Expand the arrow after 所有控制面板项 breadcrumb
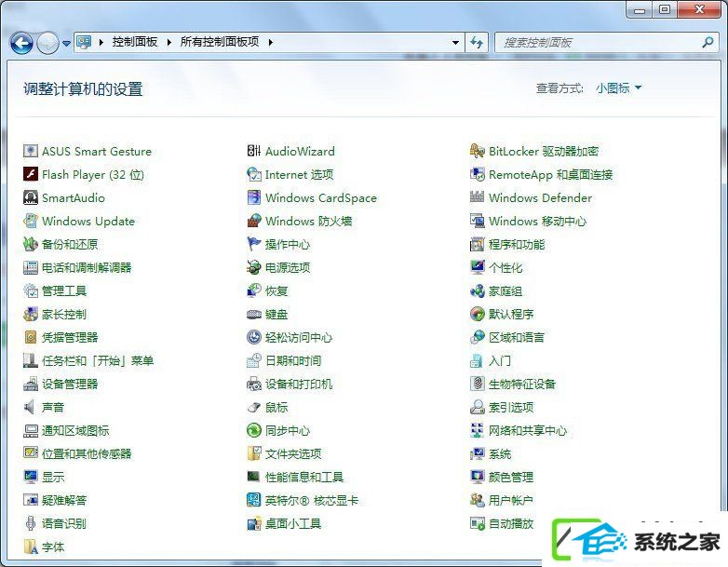 [x=271, y=42]
